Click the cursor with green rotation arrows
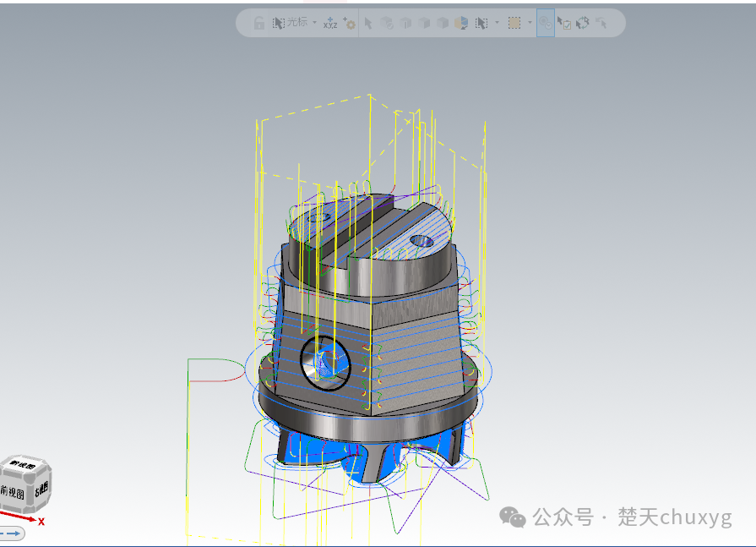The image size is (756, 547). [x=583, y=23]
